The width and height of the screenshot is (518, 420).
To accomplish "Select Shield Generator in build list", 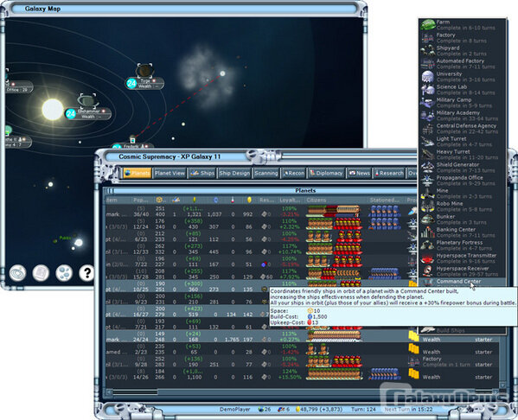I will pos(463,167).
